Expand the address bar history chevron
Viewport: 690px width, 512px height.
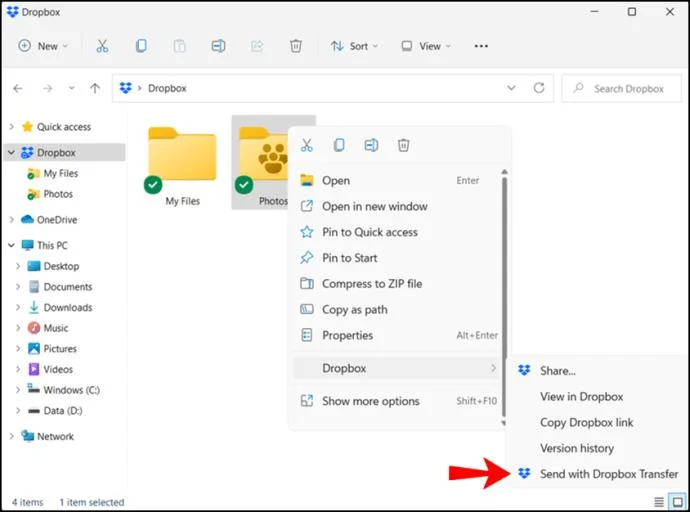coord(511,88)
